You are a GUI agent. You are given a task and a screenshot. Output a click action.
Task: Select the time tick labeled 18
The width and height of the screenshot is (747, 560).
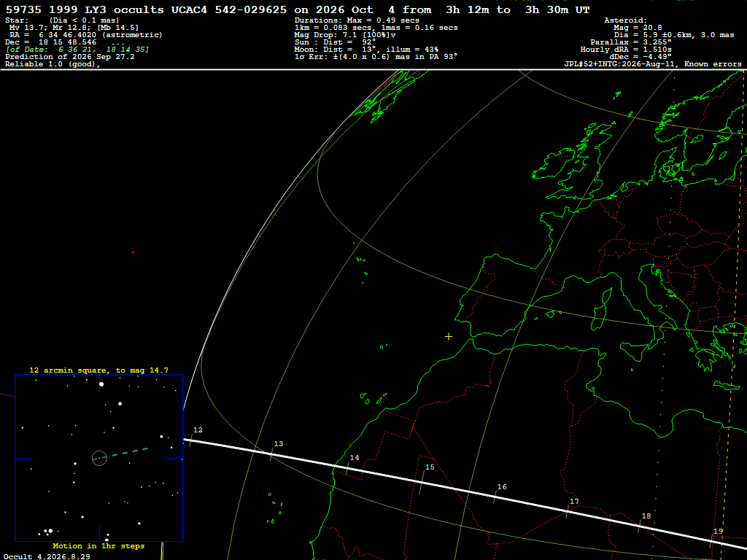coord(640,525)
